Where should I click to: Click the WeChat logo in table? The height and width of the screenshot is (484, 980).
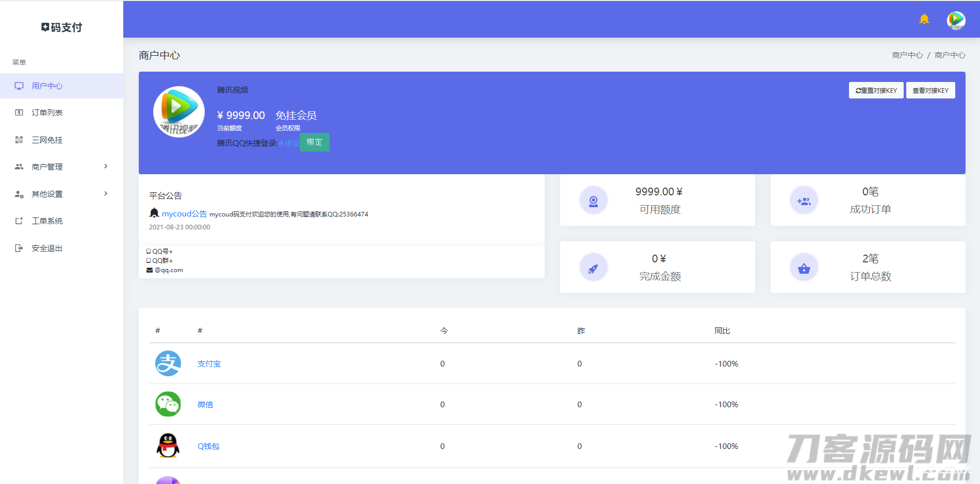pos(168,404)
